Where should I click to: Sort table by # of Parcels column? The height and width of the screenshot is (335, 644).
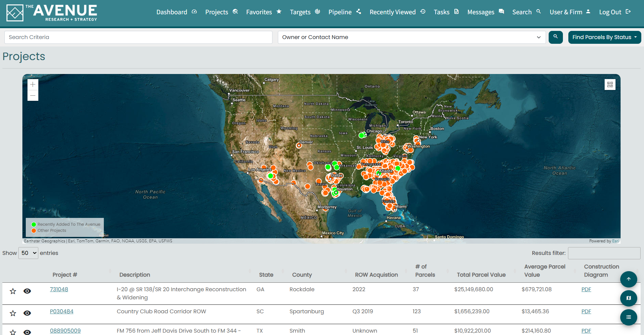[x=425, y=271]
